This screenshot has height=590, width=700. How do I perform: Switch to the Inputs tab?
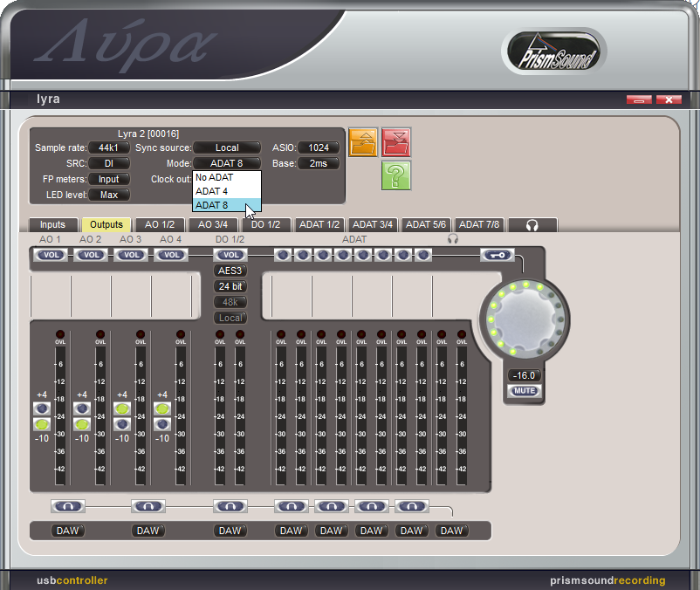52,224
